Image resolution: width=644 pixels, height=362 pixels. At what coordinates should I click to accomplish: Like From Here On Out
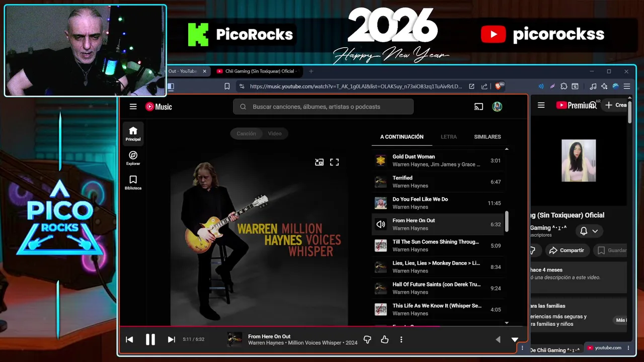coord(384,340)
